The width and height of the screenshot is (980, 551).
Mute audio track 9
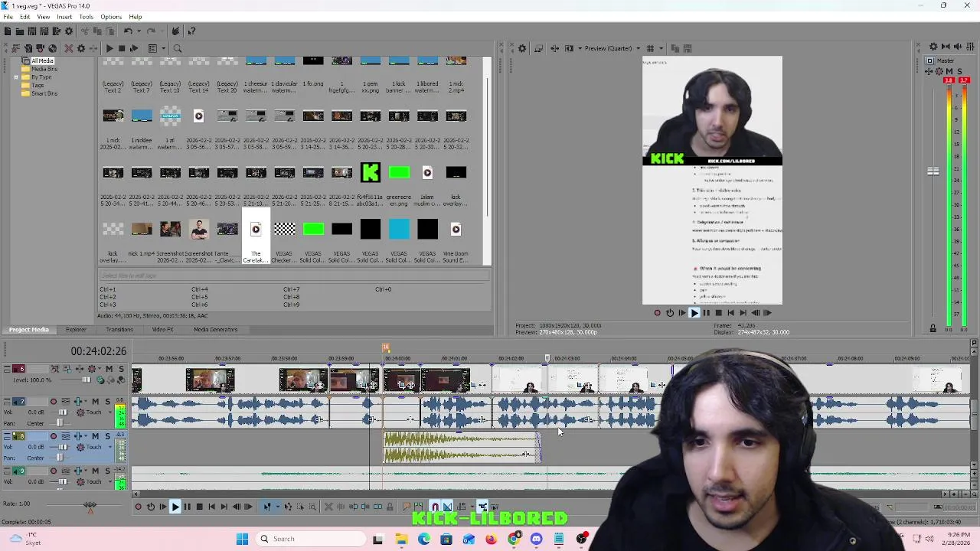96,471
